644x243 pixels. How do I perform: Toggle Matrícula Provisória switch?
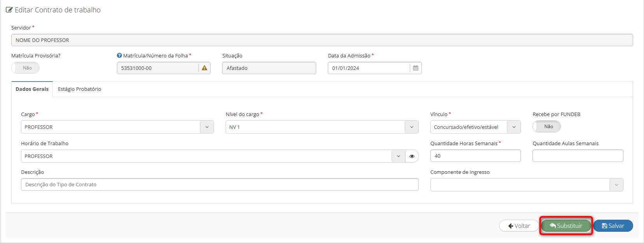pyautogui.click(x=26, y=68)
